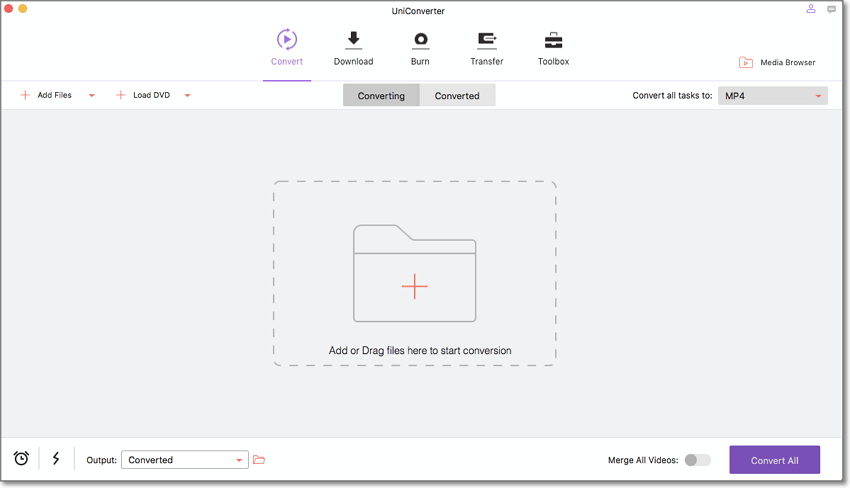Open the Transfer section

487,48
